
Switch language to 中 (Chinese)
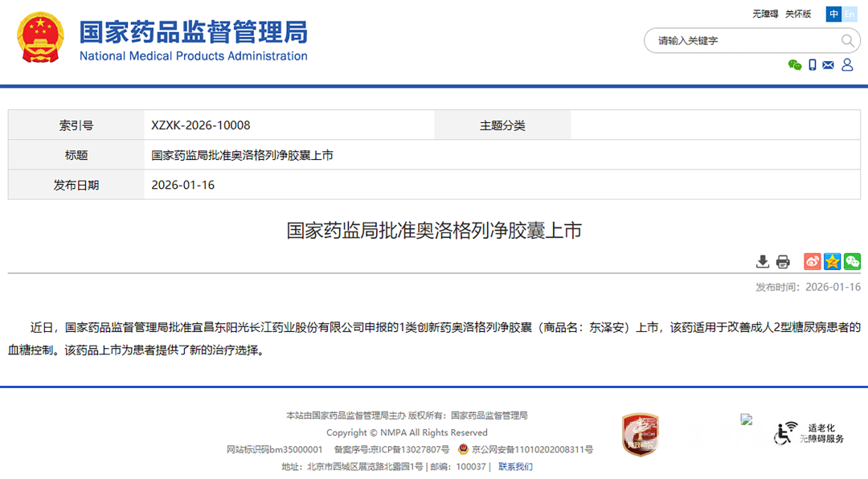click(834, 14)
